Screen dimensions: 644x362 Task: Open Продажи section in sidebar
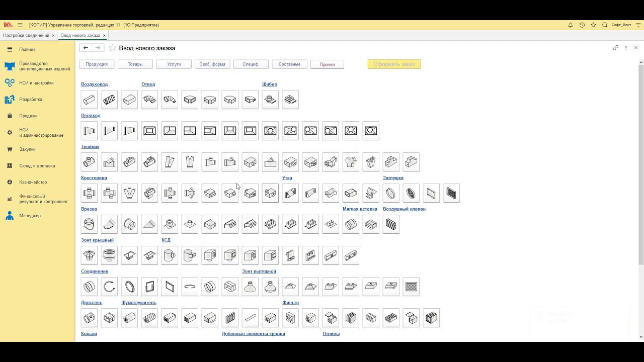tap(28, 116)
